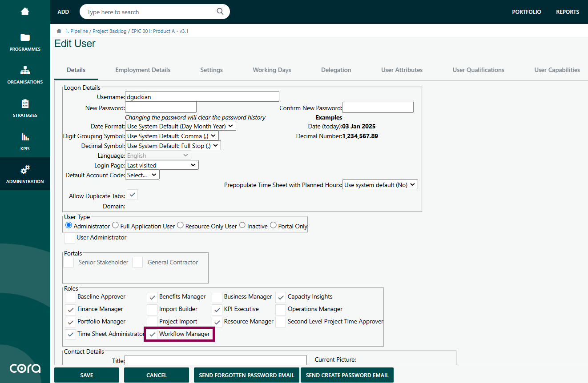Screen dimensions: 588x383
Task: Open the Default Account Code dropdown
Action: tap(142, 175)
